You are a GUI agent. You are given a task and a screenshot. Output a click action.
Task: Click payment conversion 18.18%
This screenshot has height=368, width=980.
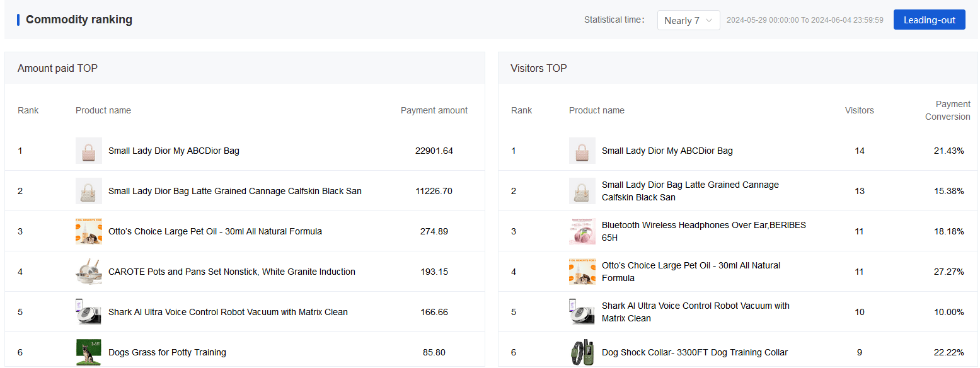coord(948,231)
